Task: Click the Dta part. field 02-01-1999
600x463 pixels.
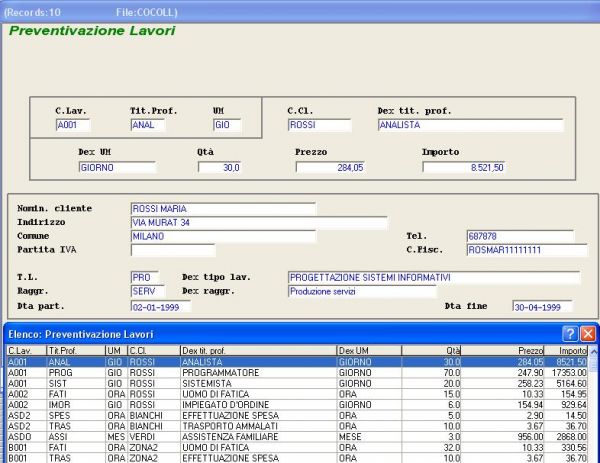Action: [x=161, y=307]
